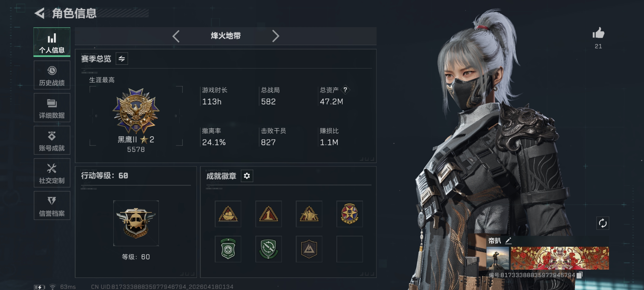Toggle the 赛季总览 swap view button
The height and width of the screenshot is (290, 644).
(122, 58)
